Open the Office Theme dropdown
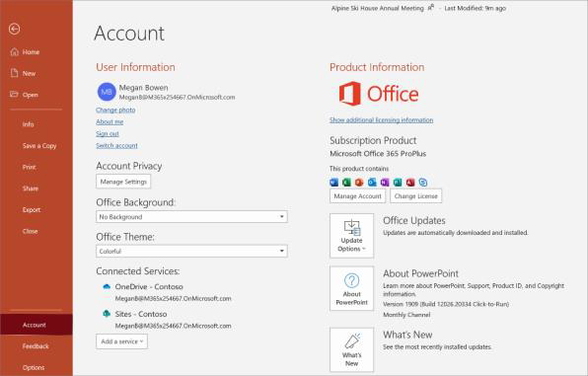The height and width of the screenshot is (376, 588). (191, 251)
